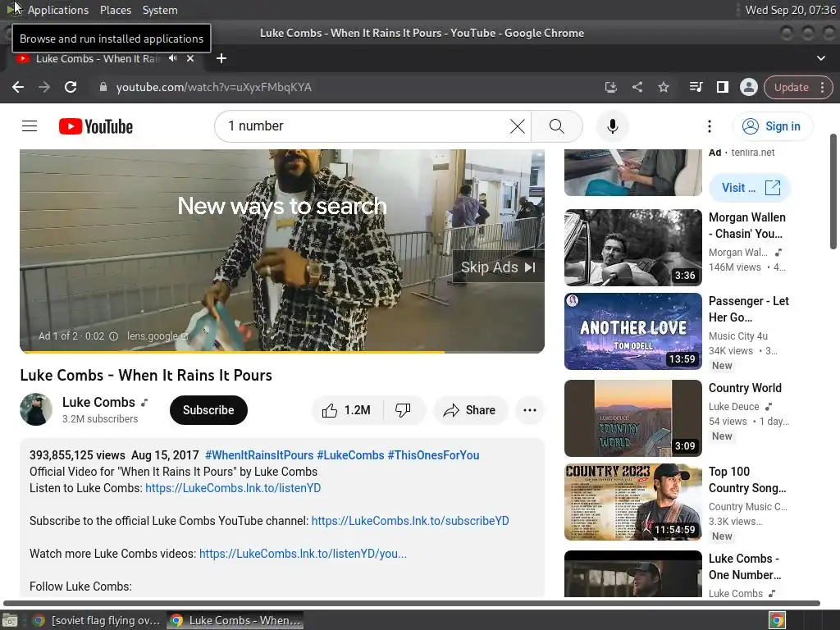Viewport: 840px width, 630px height.
Task: Open the Applications menu
Action: point(58,10)
